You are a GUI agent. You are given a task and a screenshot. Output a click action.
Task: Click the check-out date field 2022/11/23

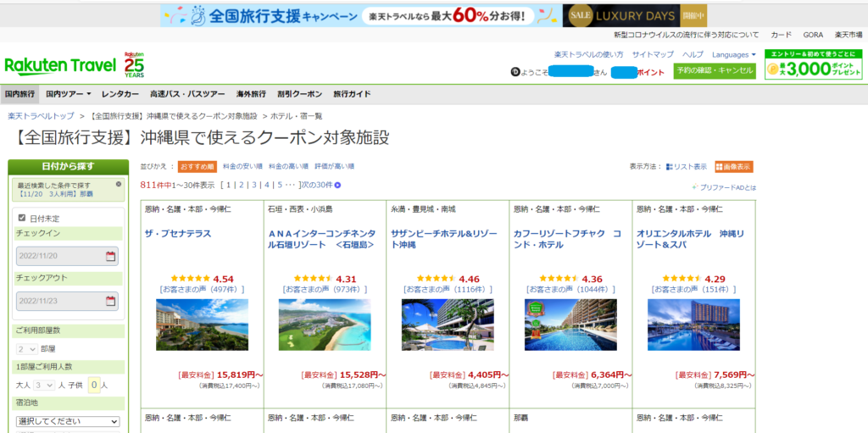click(x=67, y=301)
